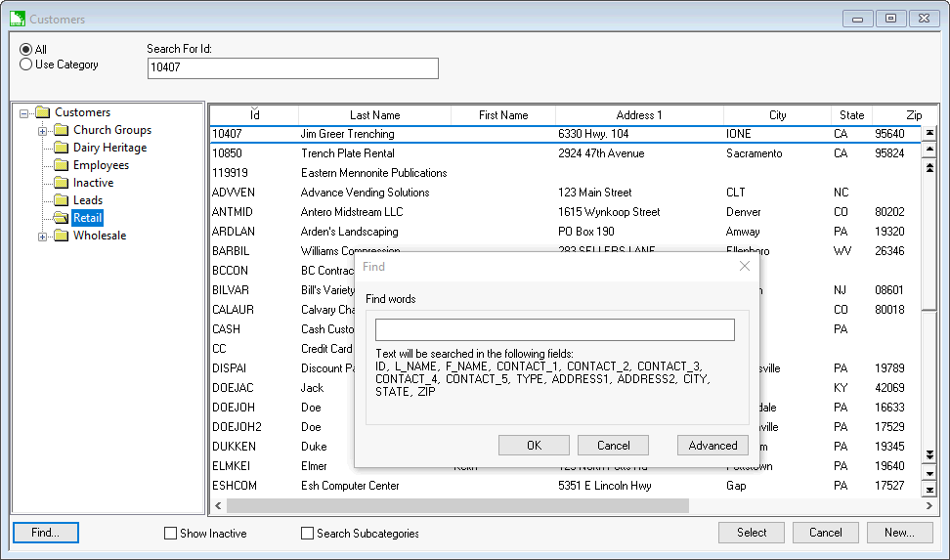Collapse the Customers root node
Viewport: 950px width, 560px height.
pos(24,112)
